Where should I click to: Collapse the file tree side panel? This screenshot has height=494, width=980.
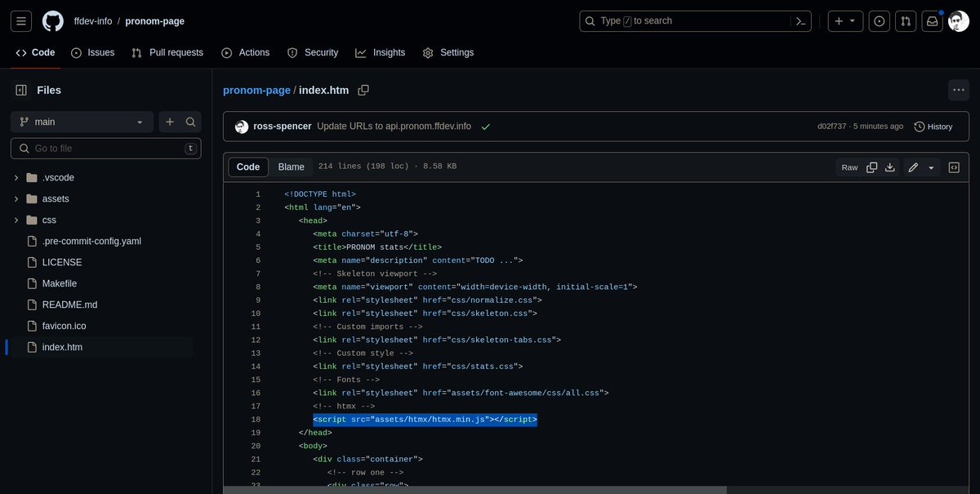click(x=21, y=90)
